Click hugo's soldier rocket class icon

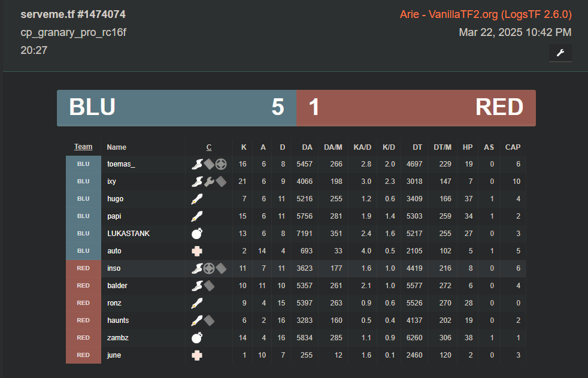197,199
